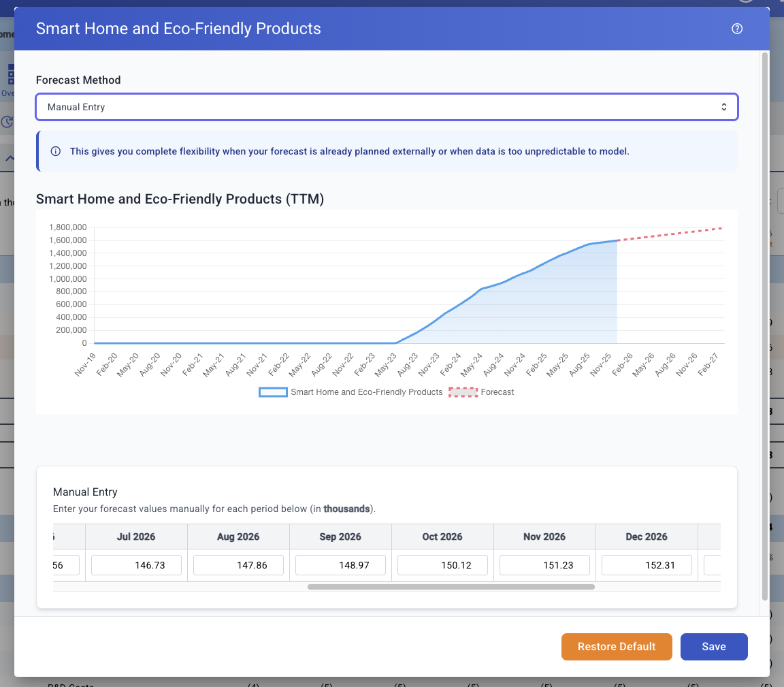The width and height of the screenshot is (784, 687).
Task: Open the Forecast Method dropdown
Action: tap(387, 107)
